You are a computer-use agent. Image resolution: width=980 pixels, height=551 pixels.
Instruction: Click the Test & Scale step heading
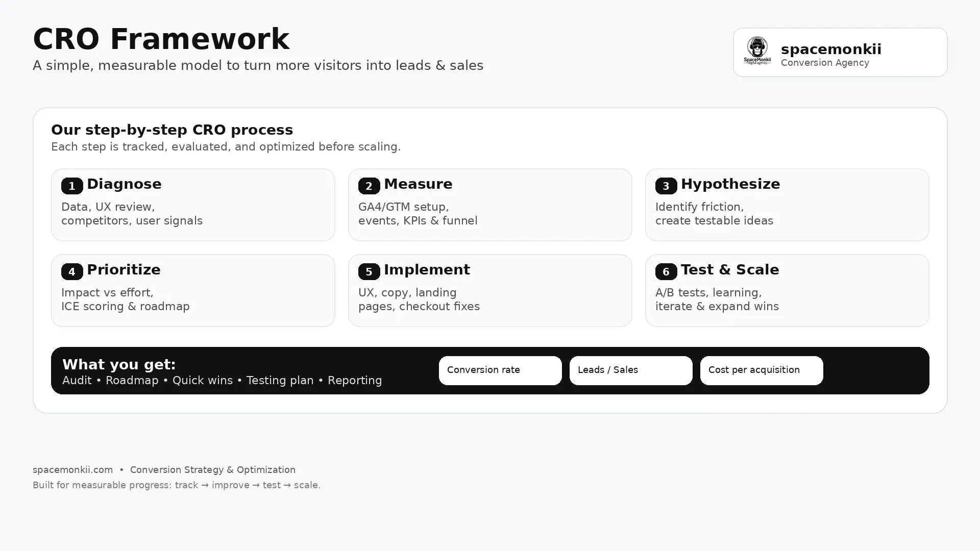coord(729,270)
